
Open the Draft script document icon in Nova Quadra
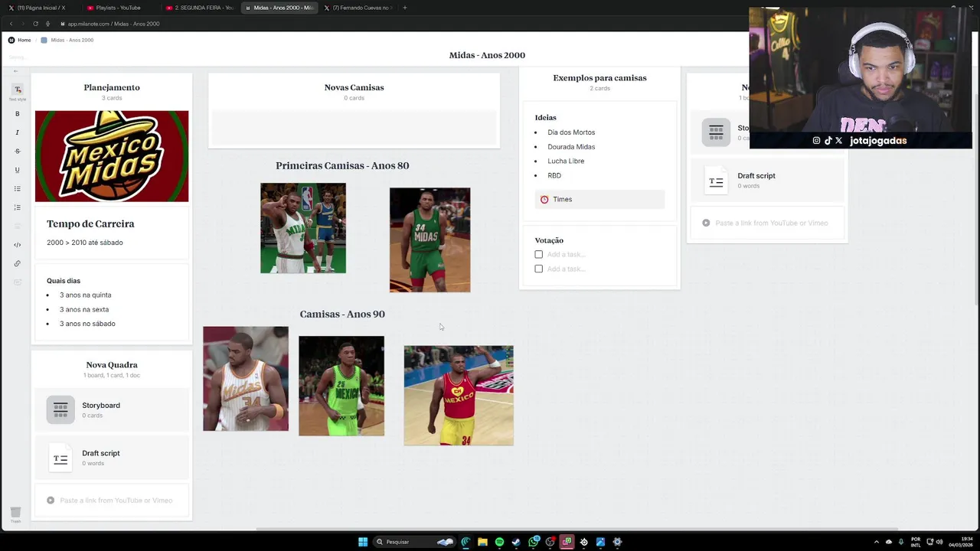[x=60, y=458]
